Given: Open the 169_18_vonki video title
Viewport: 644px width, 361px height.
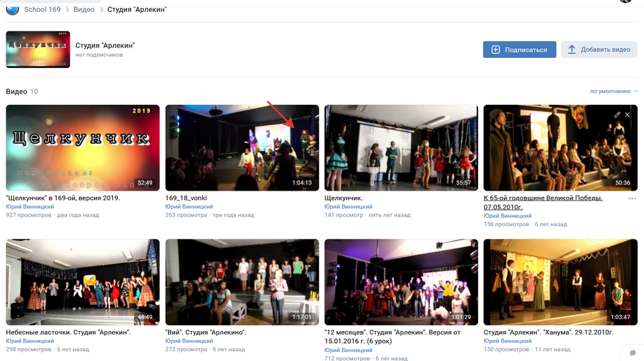Looking at the screenshot, I should pyautogui.click(x=186, y=198).
